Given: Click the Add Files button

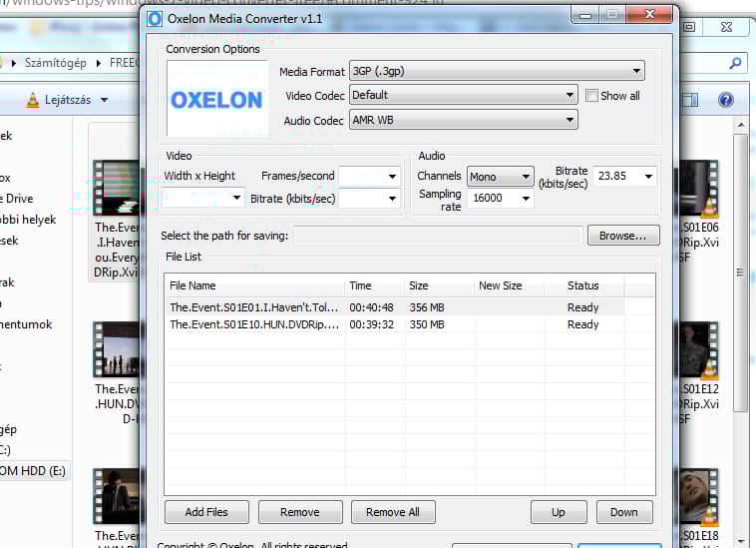Looking at the screenshot, I should tap(206, 512).
